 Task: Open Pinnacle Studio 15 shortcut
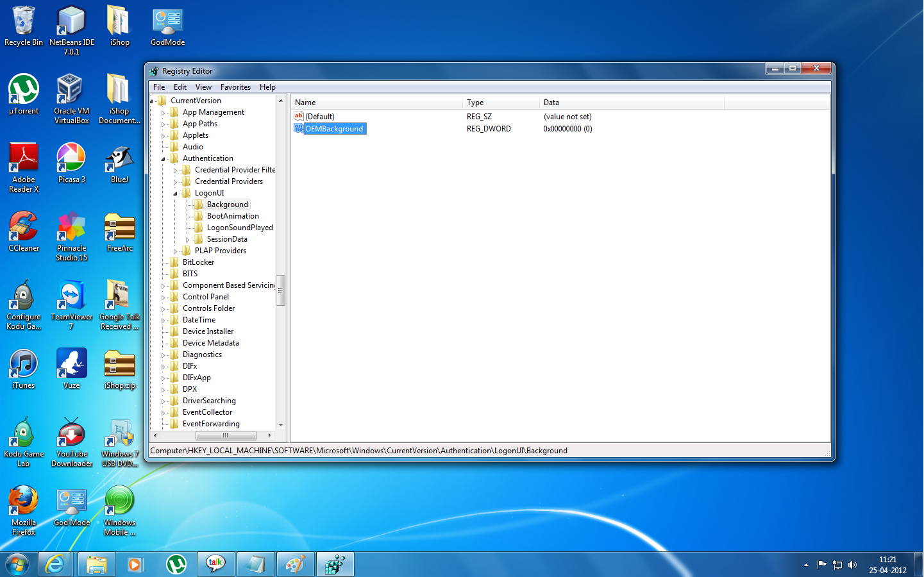71,236
